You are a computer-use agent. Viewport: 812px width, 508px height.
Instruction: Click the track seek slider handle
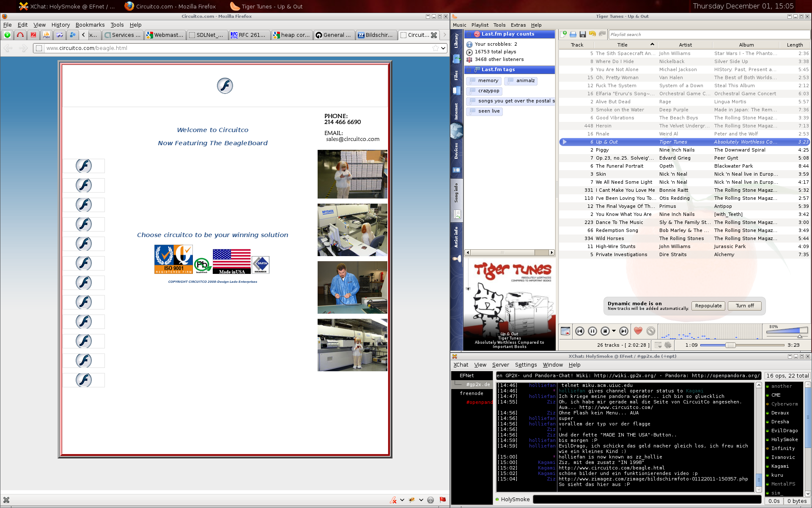coord(730,345)
